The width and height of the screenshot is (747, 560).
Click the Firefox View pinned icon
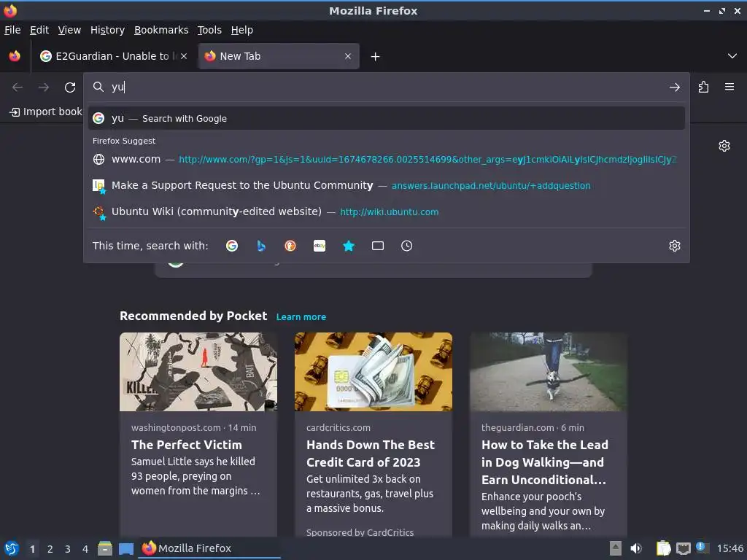point(15,56)
